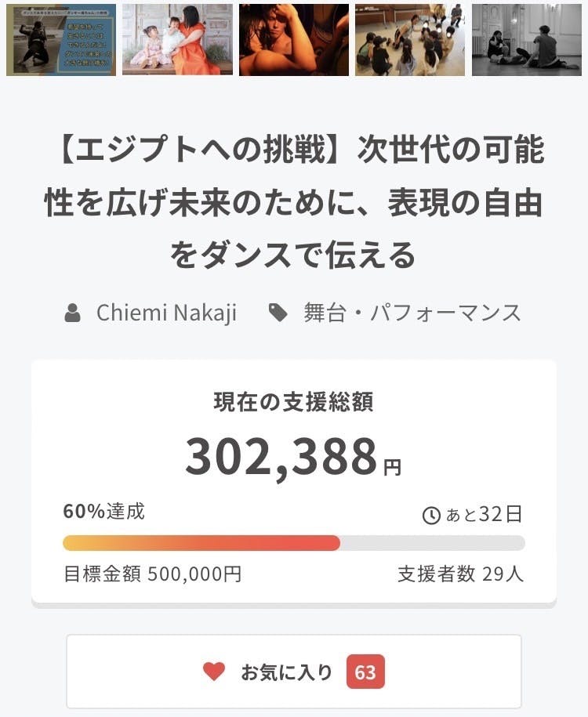The height and width of the screenshot is (717, 588).
Task: Click the red 63 favorites count badge
Action: click(365, 672)
